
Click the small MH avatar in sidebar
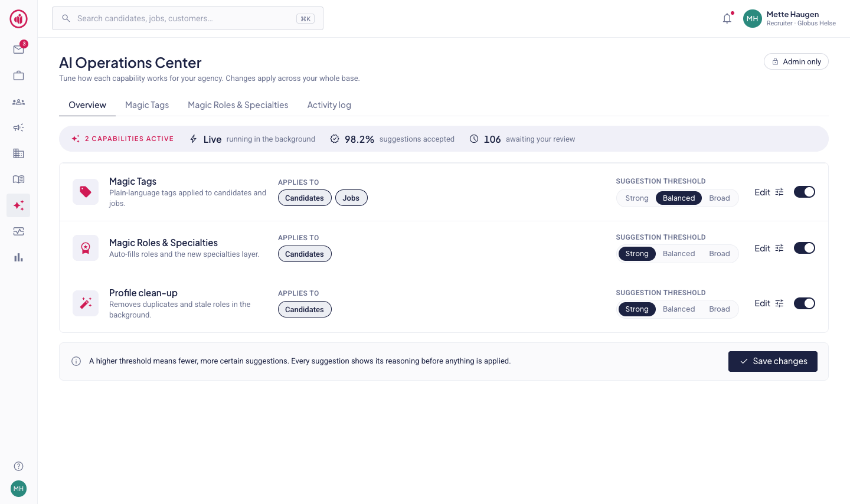point(18,489)
